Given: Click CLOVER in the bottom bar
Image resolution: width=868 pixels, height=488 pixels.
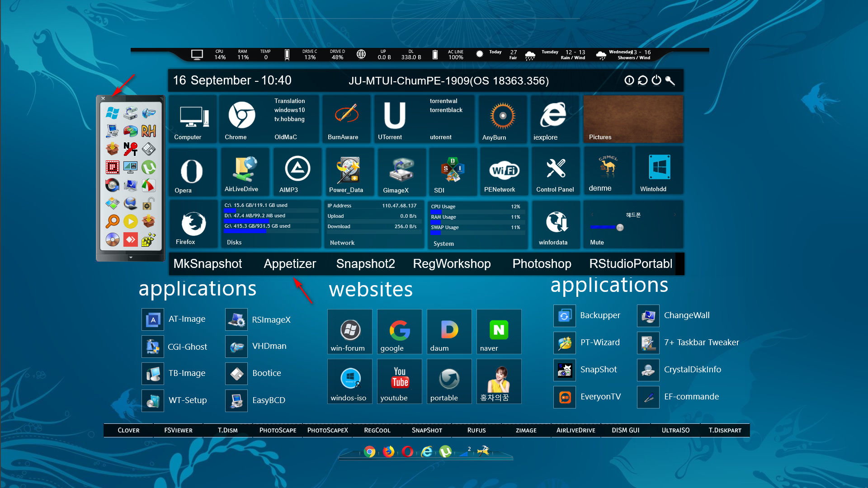Looking at the screenshot, I should tap(128, 430).
